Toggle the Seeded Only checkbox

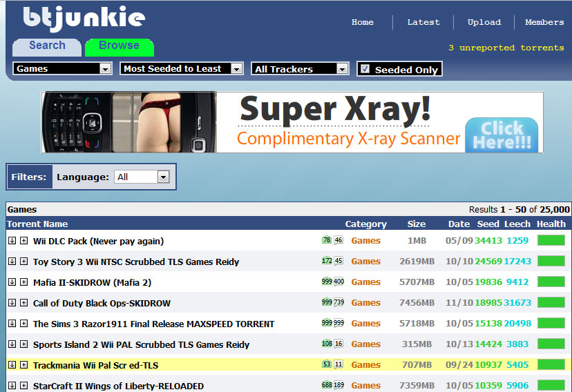click(x=365, y=69)
